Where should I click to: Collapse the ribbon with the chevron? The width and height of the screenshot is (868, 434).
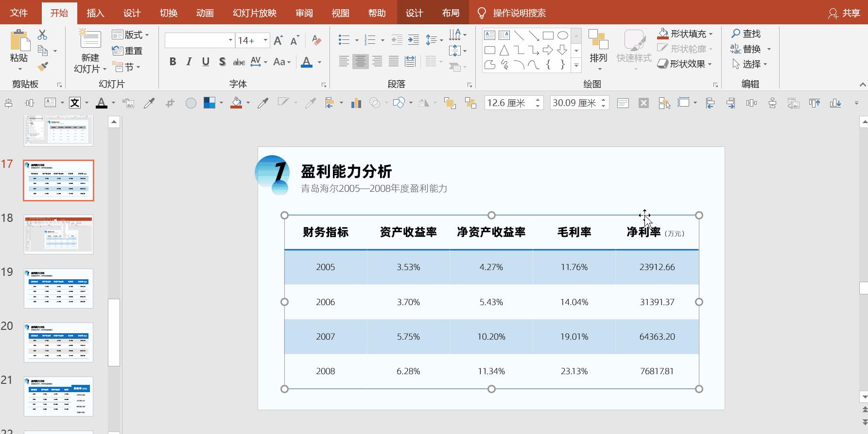click(x=862, y=85)
